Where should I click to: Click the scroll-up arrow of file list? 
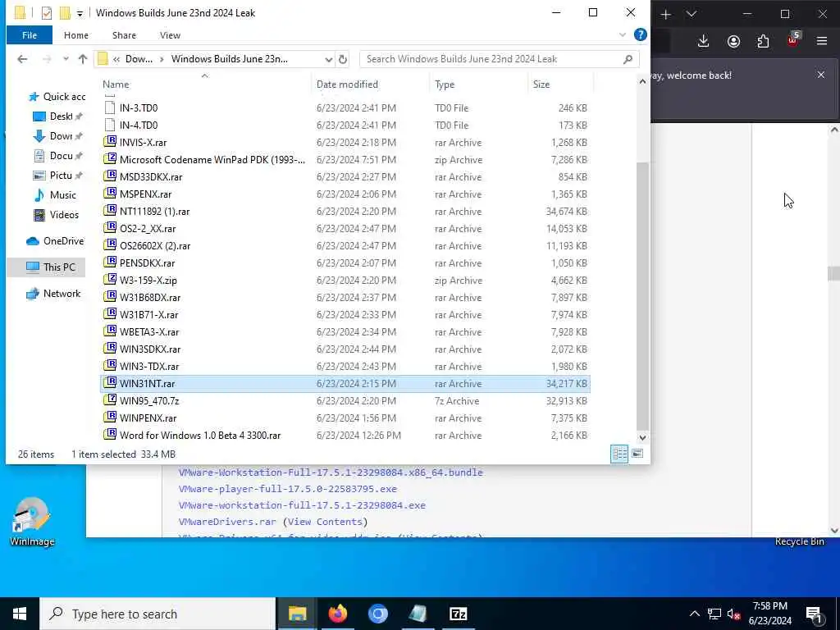(x=642, y=81)
